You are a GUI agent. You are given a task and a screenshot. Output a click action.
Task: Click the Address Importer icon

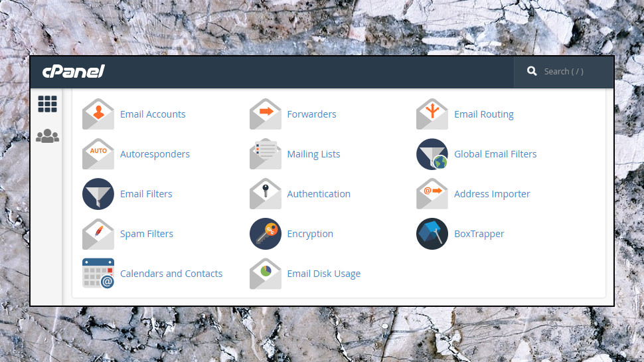pyautogui.click(x=432, y=193)
